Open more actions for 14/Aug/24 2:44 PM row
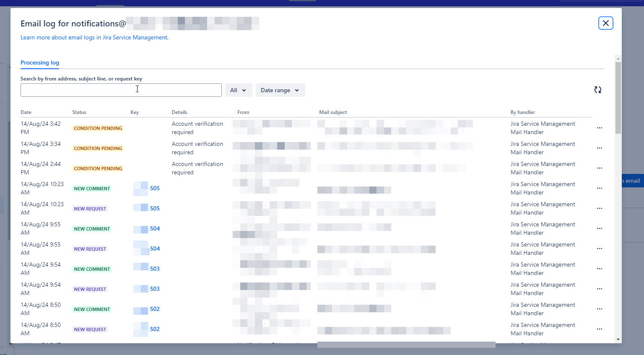The height and width of the screenshot is (355, 644). point(600,168)
